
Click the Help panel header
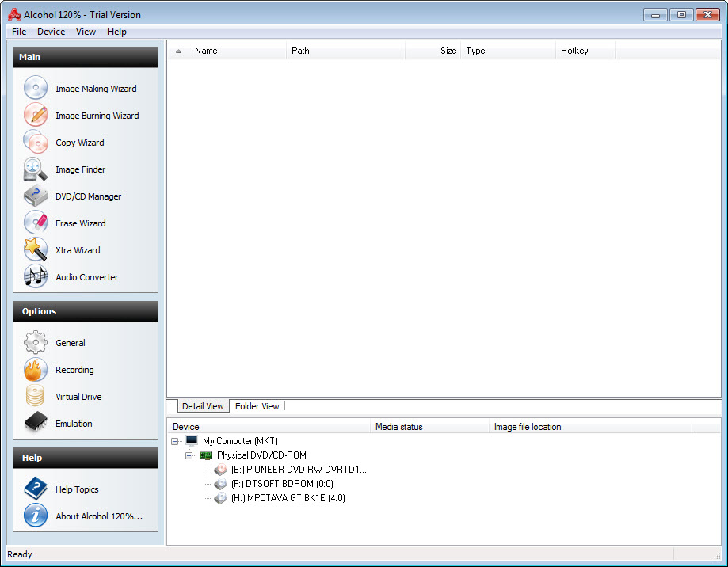[x=86, y=458]
